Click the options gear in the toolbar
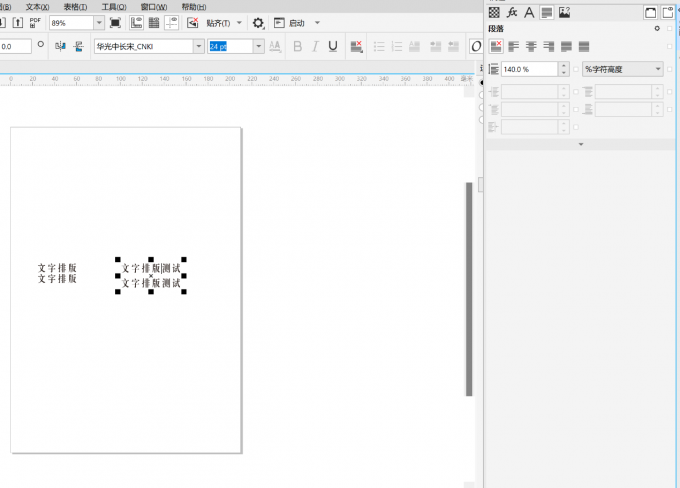Viewport: 680px width, 488px height. 259,23
